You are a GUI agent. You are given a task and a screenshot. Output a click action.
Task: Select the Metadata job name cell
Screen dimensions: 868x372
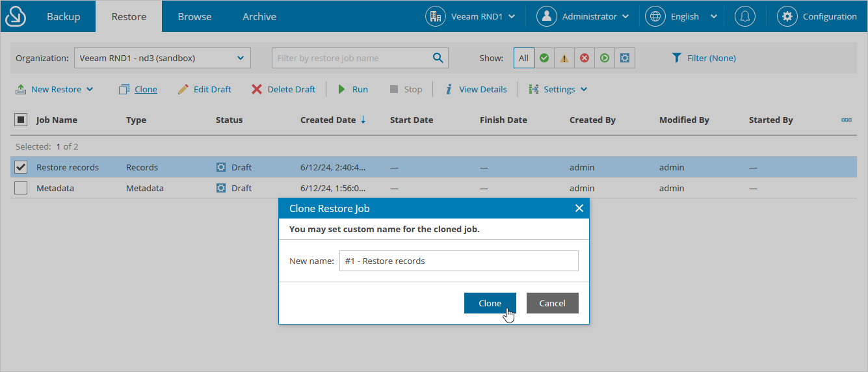(55, 188)
